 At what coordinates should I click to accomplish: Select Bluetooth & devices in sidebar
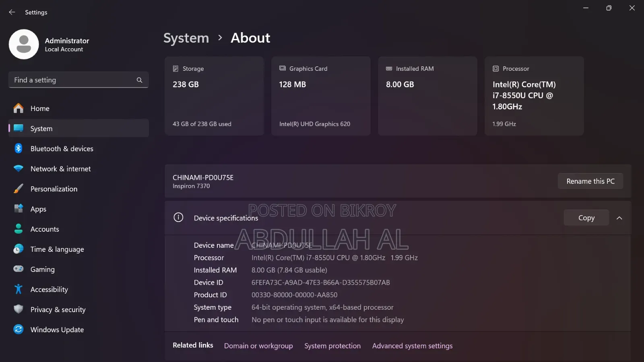78,148
